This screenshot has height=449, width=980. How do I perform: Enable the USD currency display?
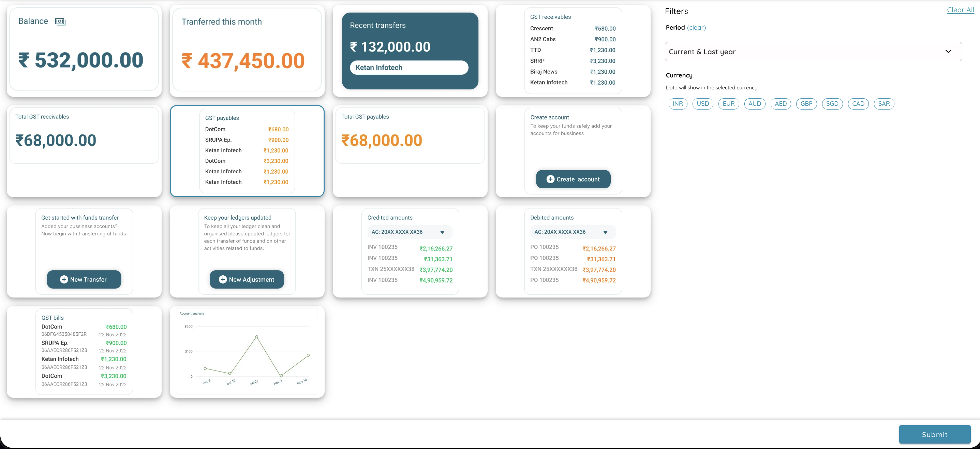tap(703, 103)
